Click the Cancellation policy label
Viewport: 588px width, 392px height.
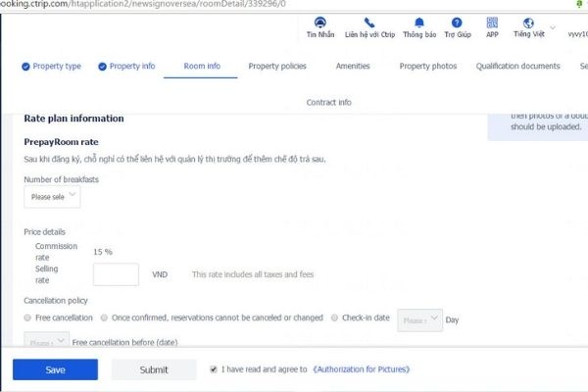(x=56, y=301)
